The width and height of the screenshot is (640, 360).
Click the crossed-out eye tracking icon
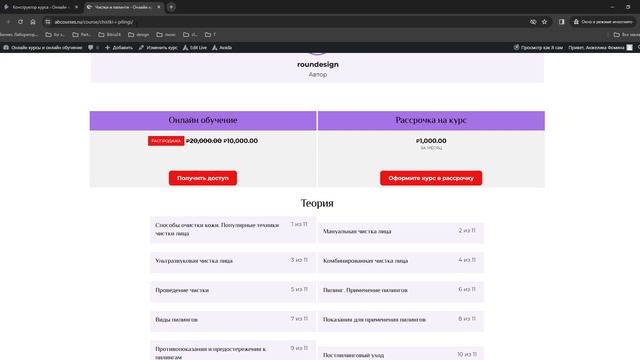tap(533, 22)
